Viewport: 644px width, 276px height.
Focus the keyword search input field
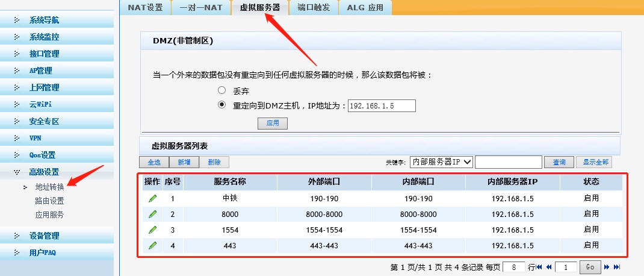click(509, 162)
